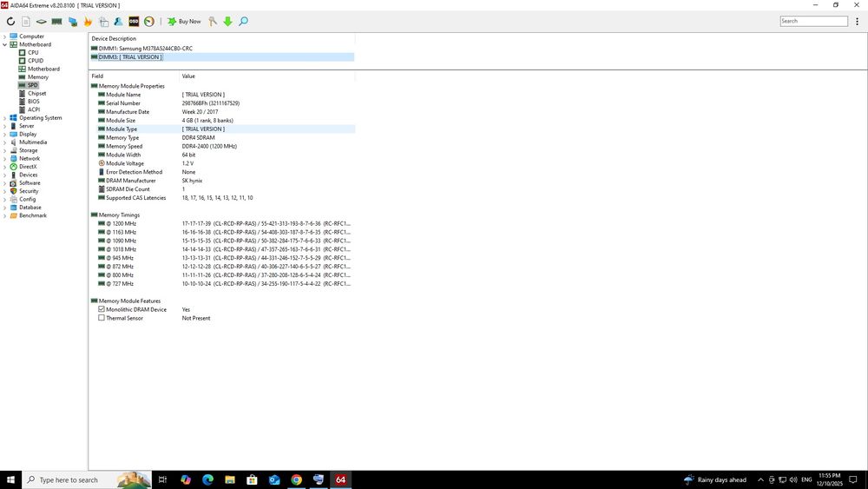868x489 pixels.
Task: Open Google Chrome from the taskbar
Action: [x=296, y=479]
